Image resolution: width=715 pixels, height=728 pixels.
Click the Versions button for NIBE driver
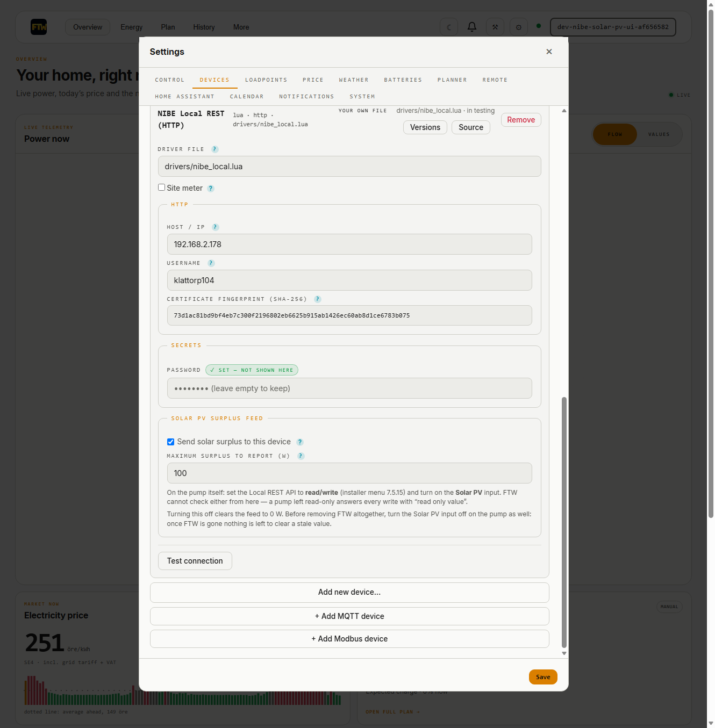pyautogui.click(x=425, y=127)
